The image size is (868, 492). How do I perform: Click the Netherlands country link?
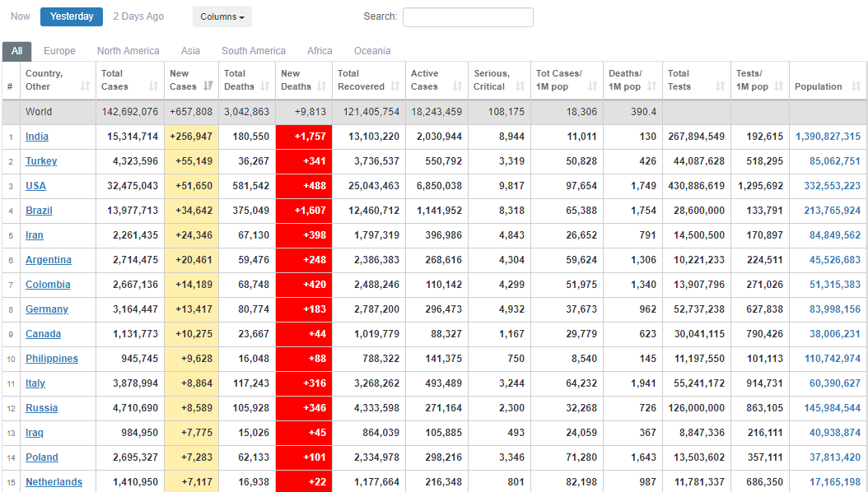click(54, 482)
